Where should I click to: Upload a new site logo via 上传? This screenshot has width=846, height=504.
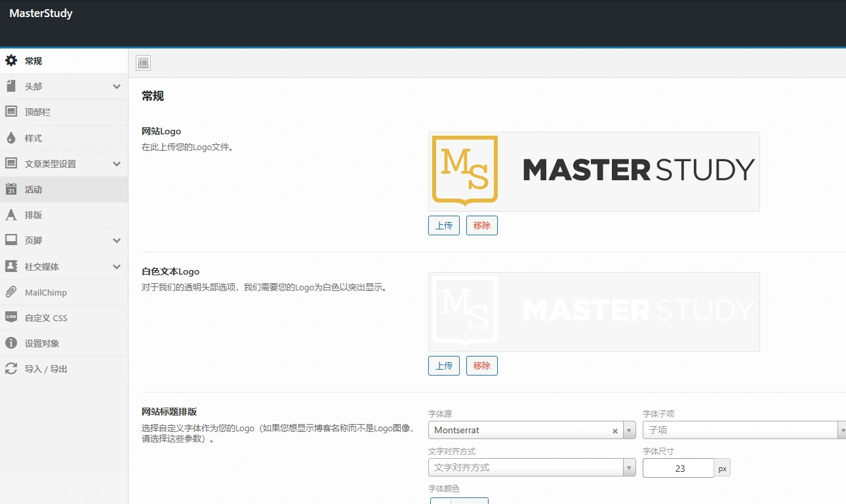(443, 225)
